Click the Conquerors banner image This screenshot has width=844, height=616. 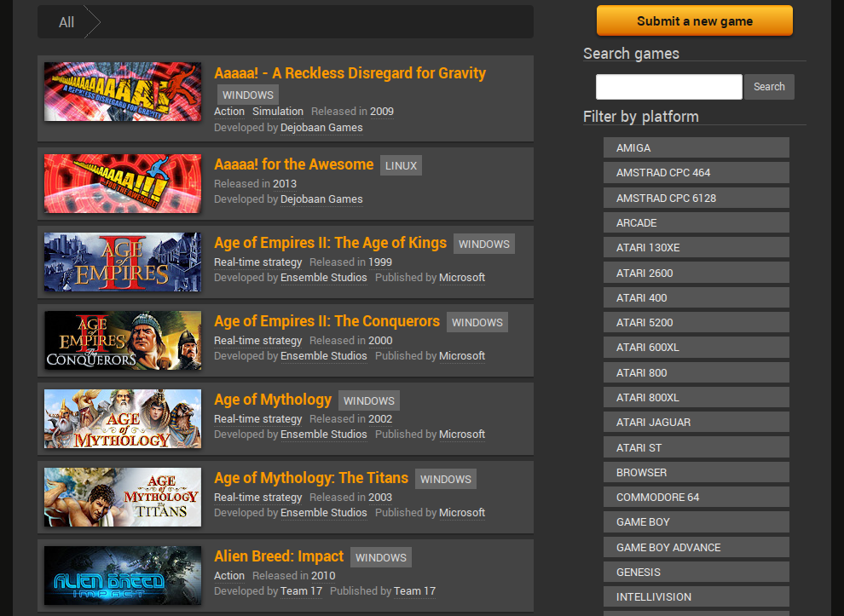pos(123,341)
